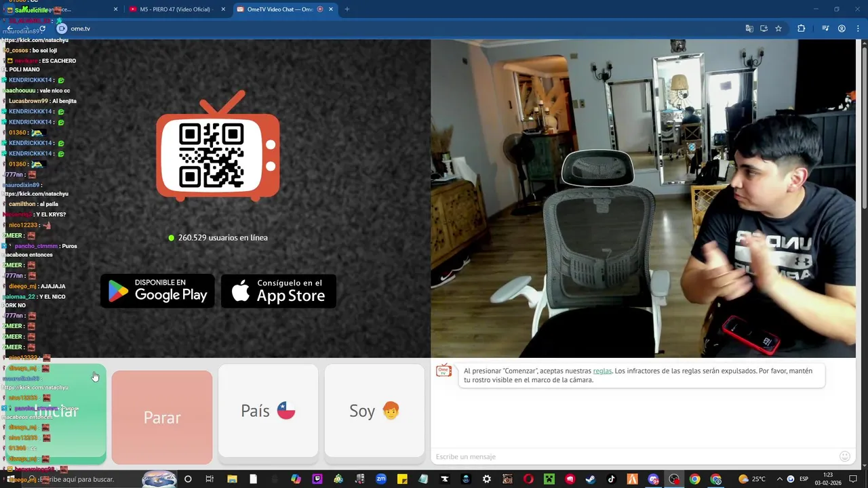
Task: Open Copilot from the taskbar
Action: [x=296, y=479]
